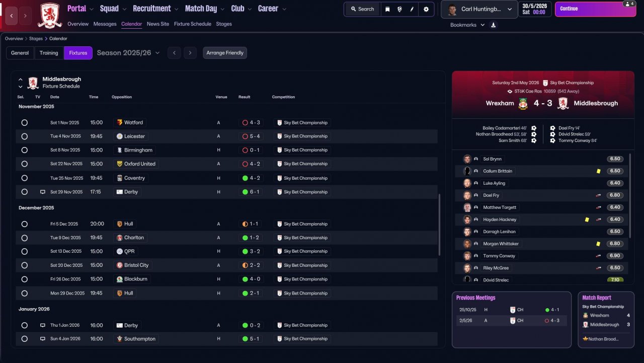644x363 pixels.
Task: Select the Oxford United fixture radio button
Action: click(24, 164)
